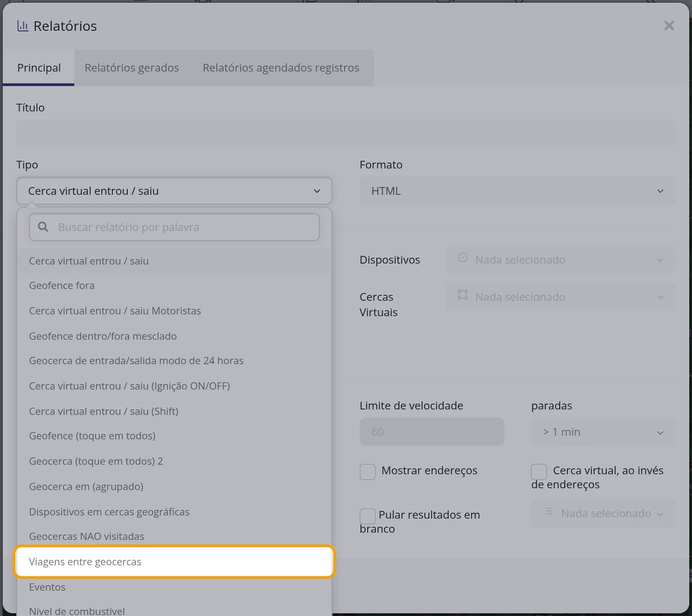The width and height of the screenshot is (692, 616).
Task: Enable the Mostrar endereços checkbox
Action: click(x=368, y=472)
